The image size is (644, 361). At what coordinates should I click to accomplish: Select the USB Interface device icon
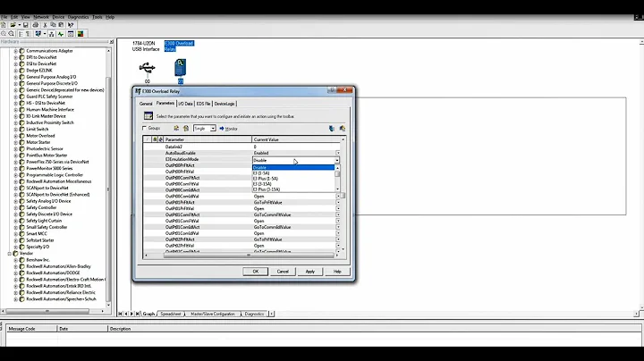(x=147, y=68)
